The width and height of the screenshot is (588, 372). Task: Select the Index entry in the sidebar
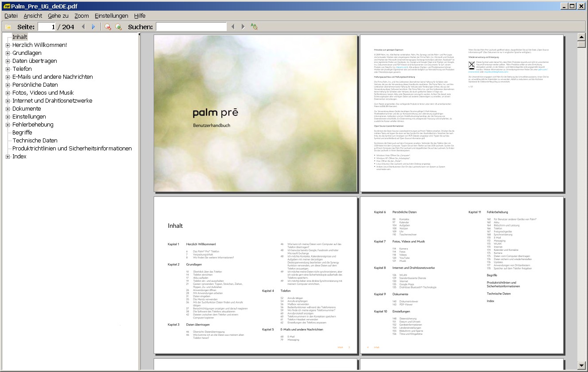tap(19, 156)
